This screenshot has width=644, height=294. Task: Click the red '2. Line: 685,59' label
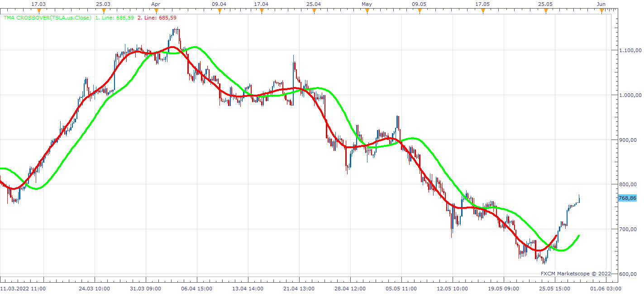click(x=157, y=18)
